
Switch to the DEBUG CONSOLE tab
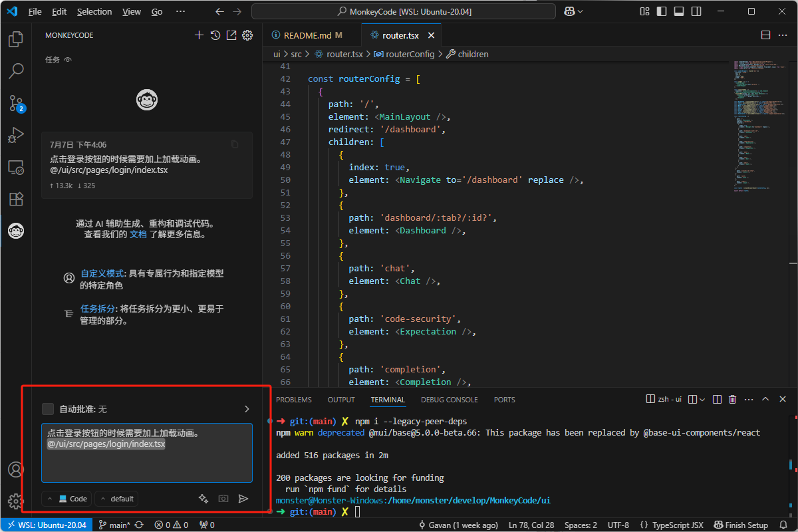click(449, 400)
